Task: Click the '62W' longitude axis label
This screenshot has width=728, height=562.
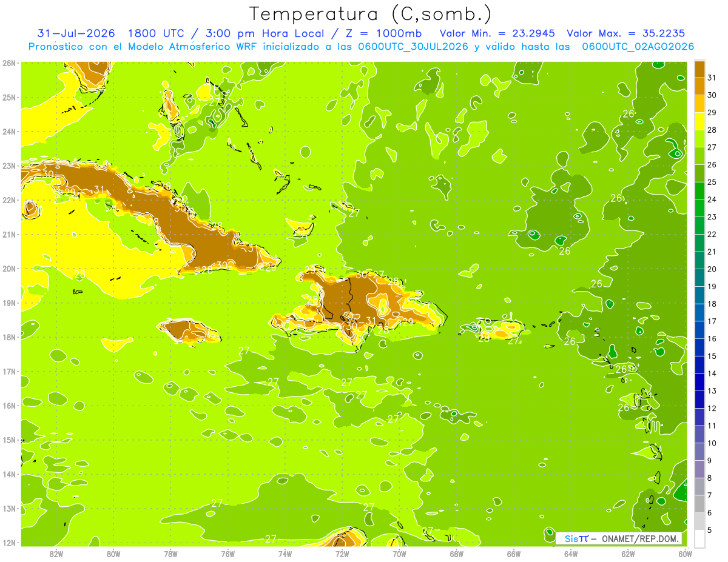Action: (628, 553)
